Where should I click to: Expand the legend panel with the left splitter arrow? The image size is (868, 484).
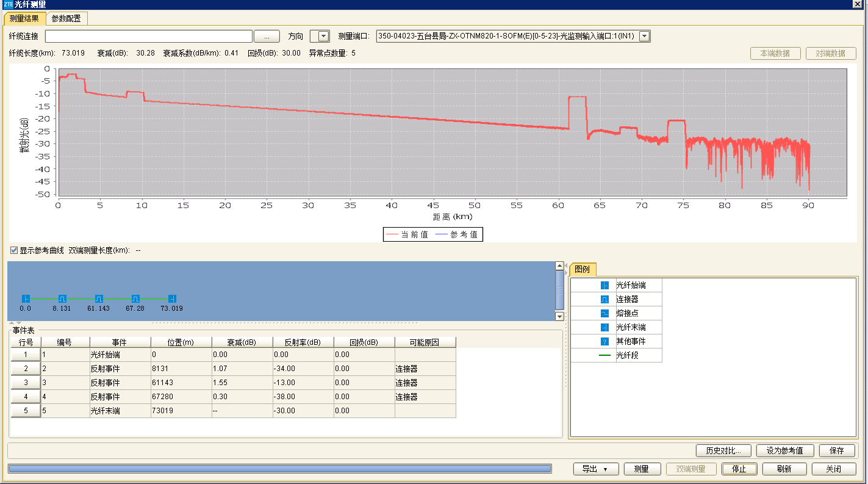[565, 264]
